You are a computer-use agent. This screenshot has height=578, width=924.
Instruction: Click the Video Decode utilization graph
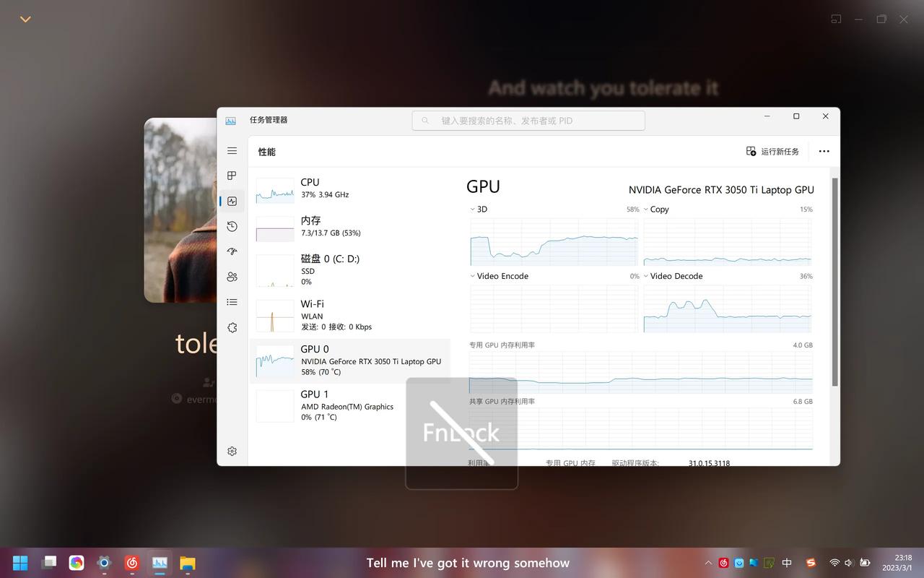(x=728, y=309)
